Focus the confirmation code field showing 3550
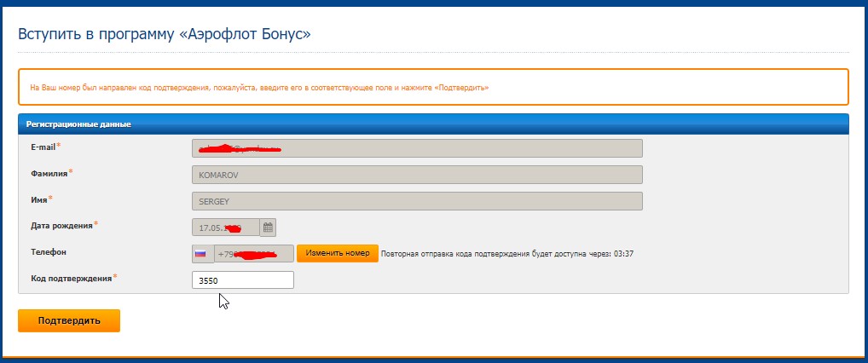868x363 pixels. point(243,280)
